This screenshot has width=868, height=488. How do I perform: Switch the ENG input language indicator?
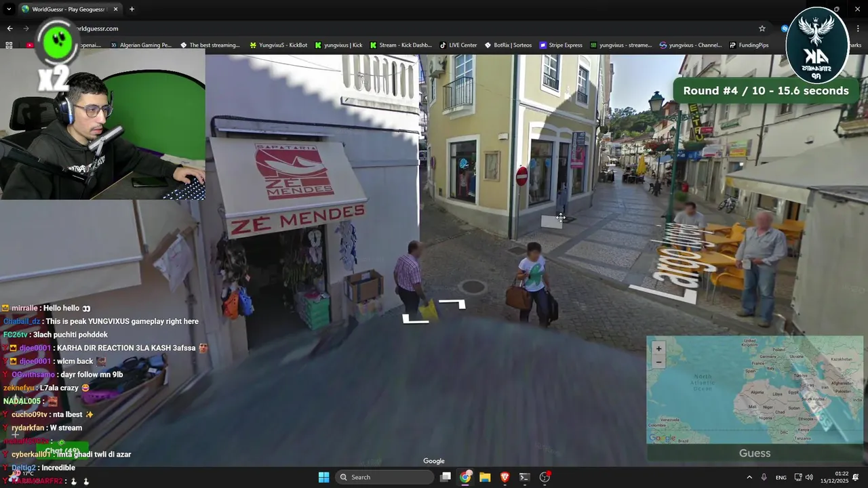point(781,477)
